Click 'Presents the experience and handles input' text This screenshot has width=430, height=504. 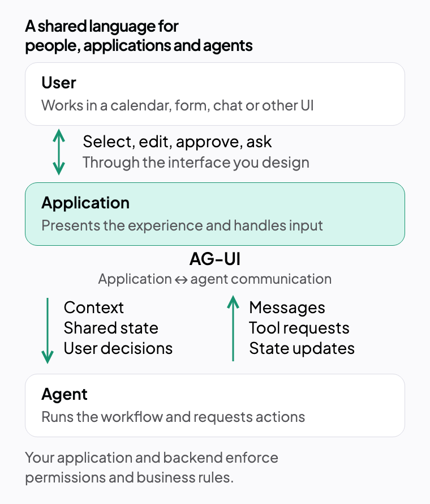pos(182,225)
